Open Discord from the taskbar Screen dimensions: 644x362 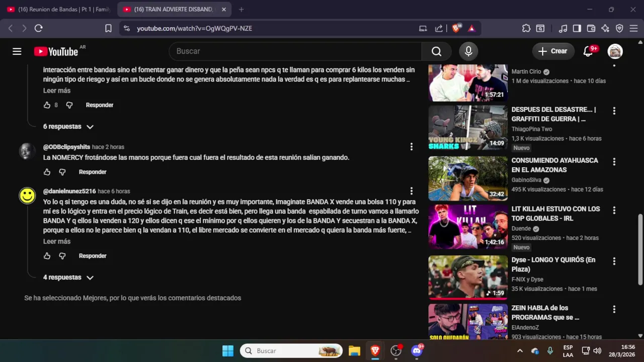[x=417, y=351]
